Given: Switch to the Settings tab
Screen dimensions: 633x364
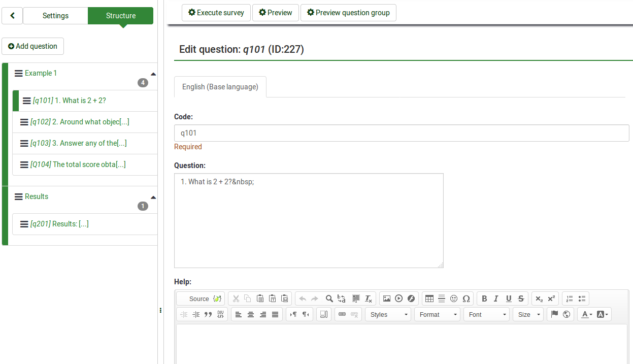Looking at the screenshot, I should point(55,16).
